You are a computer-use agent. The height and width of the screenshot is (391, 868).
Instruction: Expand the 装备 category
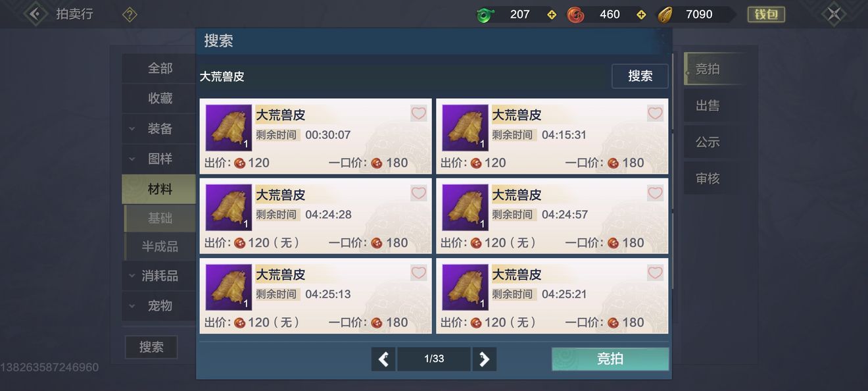pos(158,128)
